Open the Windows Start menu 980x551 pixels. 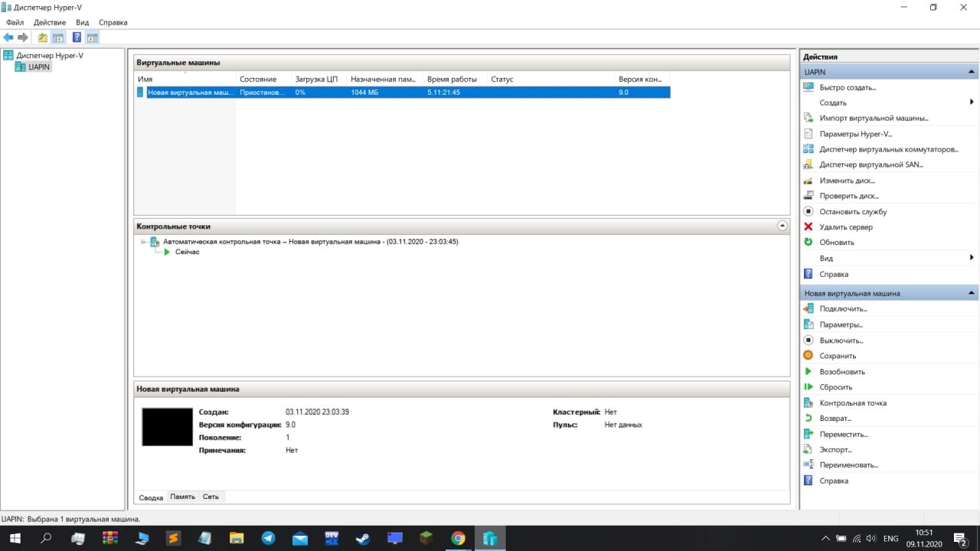[x=15, y=539]
